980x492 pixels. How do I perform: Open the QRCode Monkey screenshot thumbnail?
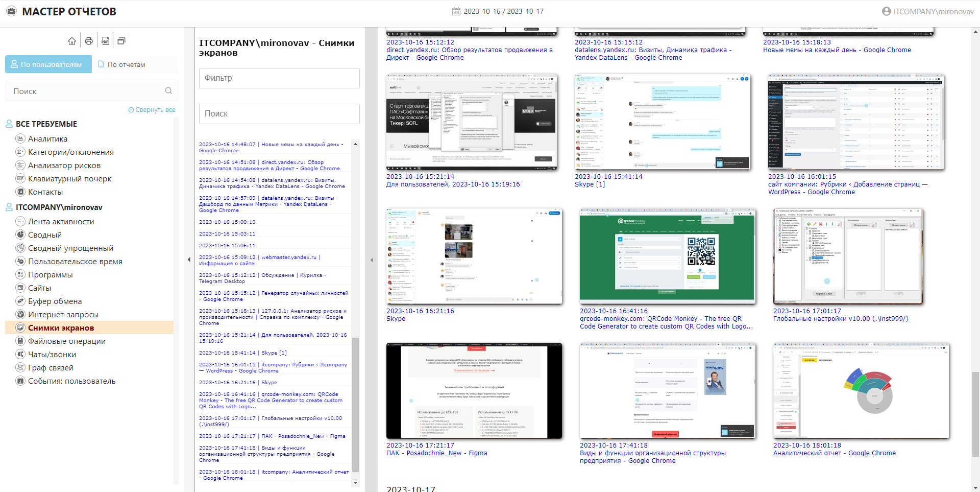pyautogui.click(x=667, y=256)
